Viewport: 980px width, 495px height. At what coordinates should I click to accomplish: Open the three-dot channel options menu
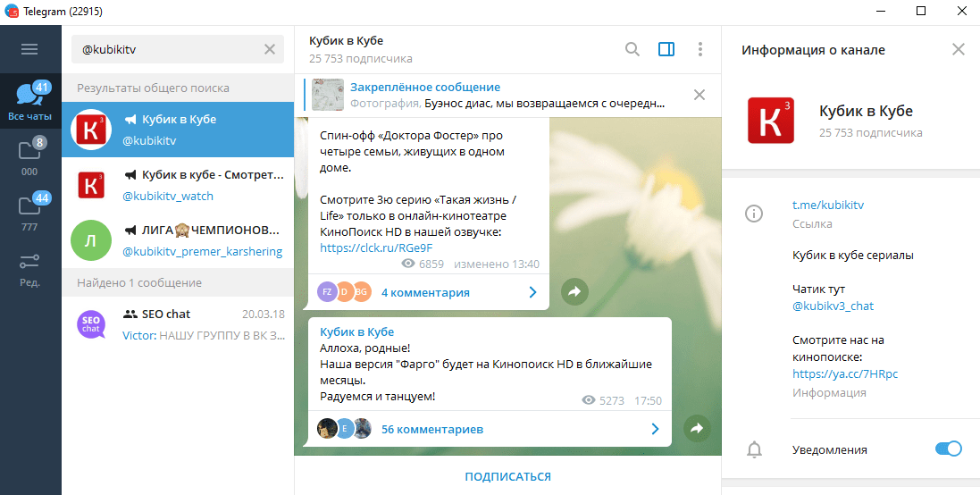click(699, 49)
